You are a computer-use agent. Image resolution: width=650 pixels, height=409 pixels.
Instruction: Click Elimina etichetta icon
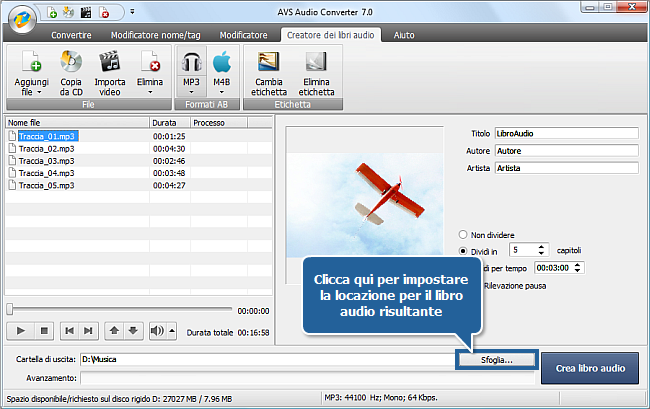[x=315, y=62]
